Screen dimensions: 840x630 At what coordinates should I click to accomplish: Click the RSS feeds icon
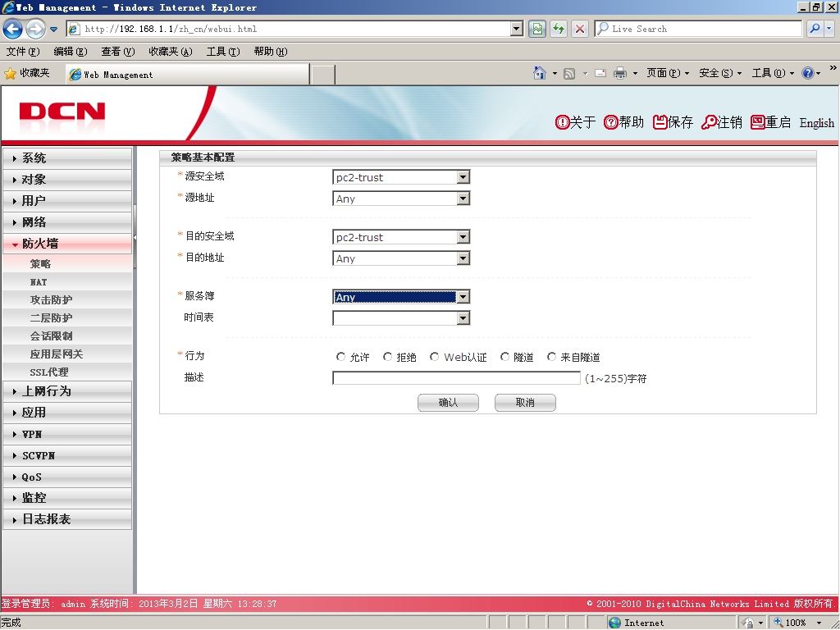tap(569, 73)
